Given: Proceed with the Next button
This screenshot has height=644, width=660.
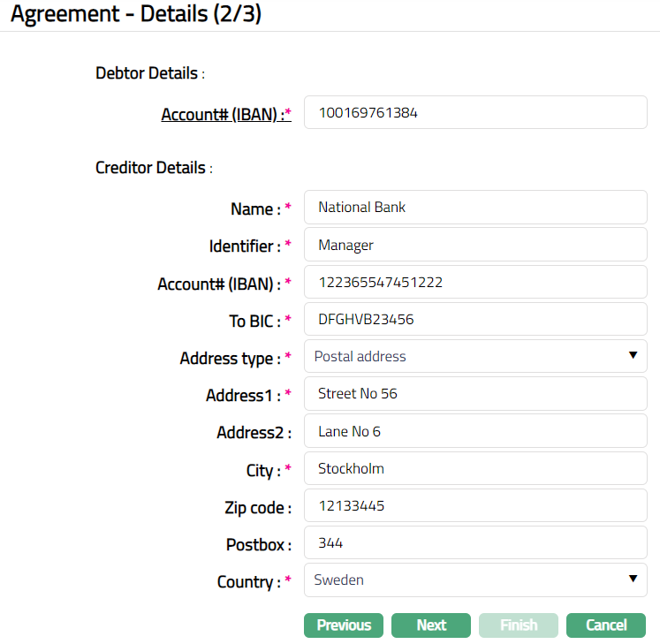Looking at the screenshot, I should click(x=431, y=625).
